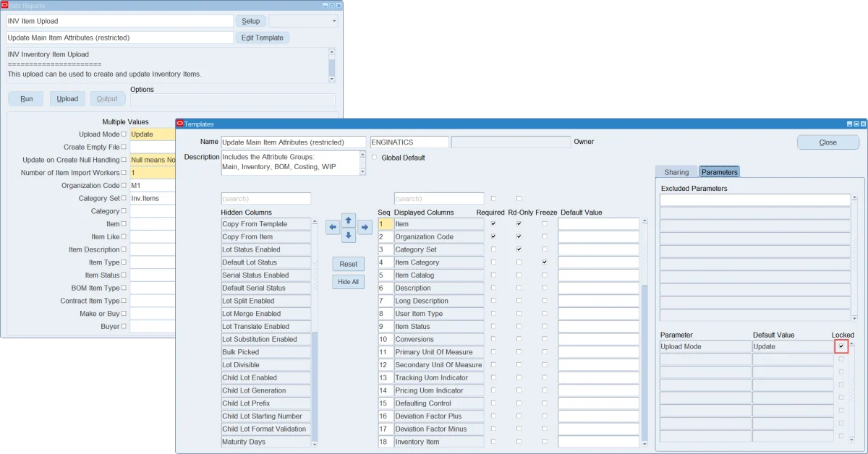Expand the template Description box scroll arrow
868x454 pixels.
tap(363, 171)
